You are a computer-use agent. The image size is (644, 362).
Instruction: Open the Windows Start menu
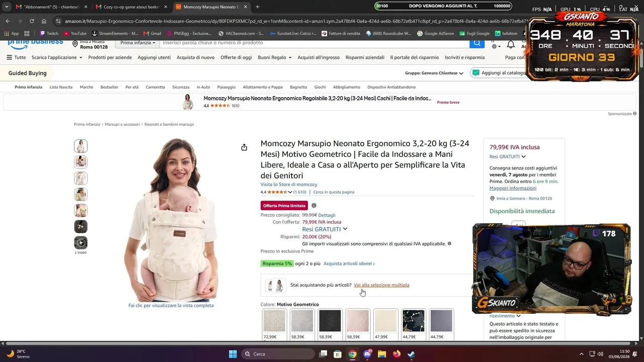point(233,354)
